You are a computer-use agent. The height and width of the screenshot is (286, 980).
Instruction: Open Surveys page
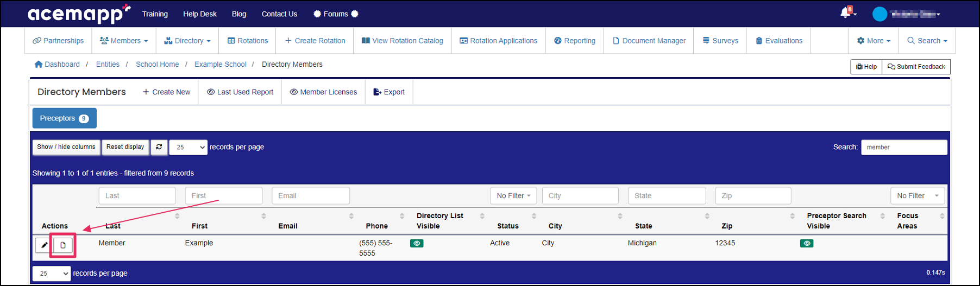click(x=720, y=41)
